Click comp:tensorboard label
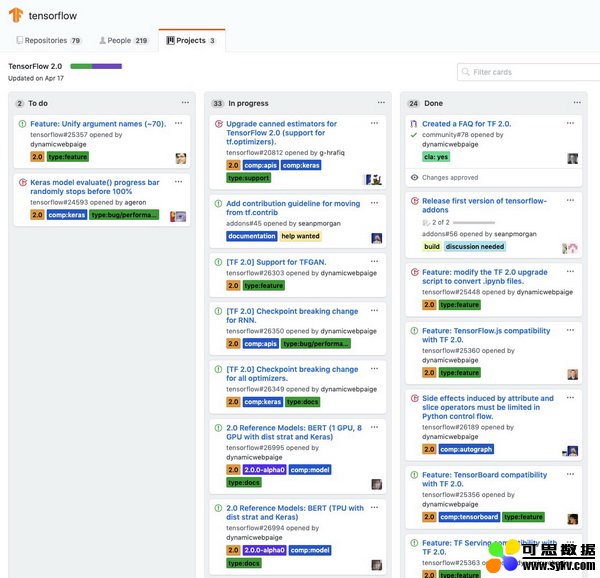 coord(469,517)
